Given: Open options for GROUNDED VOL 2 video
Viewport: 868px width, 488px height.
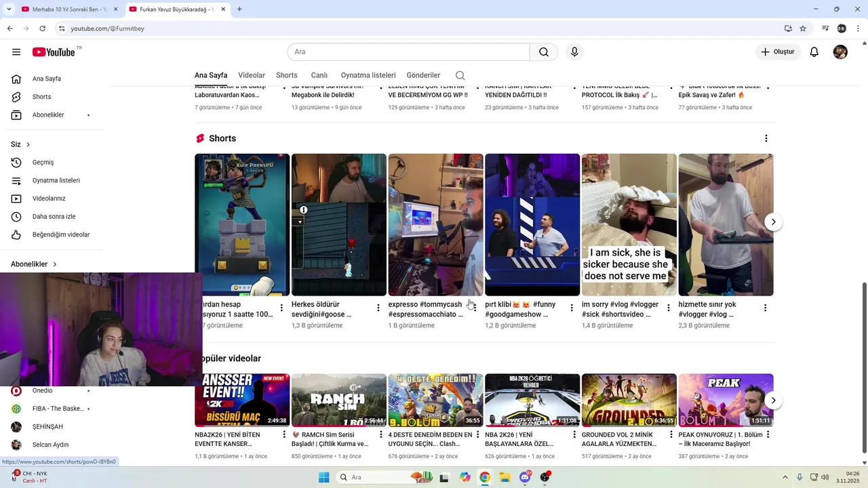Looking at the screenshot, I should coord(671,434).
